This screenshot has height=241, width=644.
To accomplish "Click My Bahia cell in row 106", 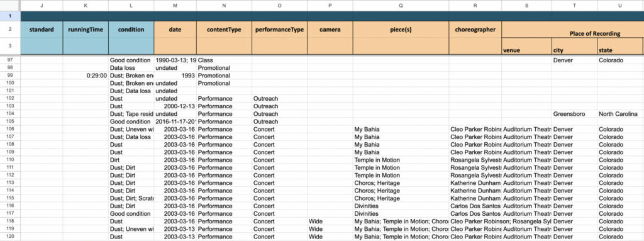I will point(401,130).
